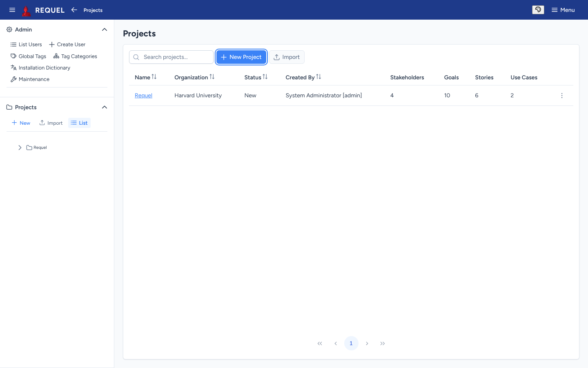588x368 pixels.
Task: Open Tag Categories
Action: (x=75, y=56)
